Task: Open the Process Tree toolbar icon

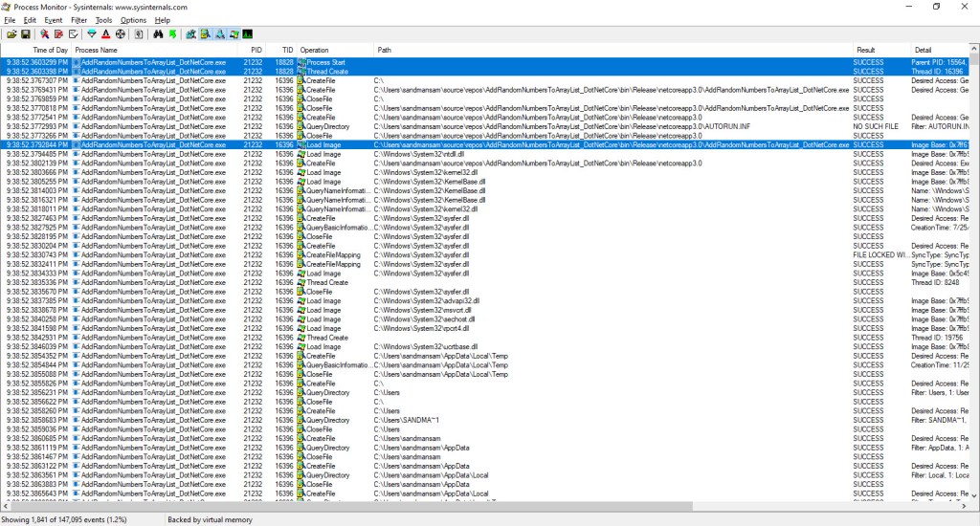Action: click(x=140, y=33)
